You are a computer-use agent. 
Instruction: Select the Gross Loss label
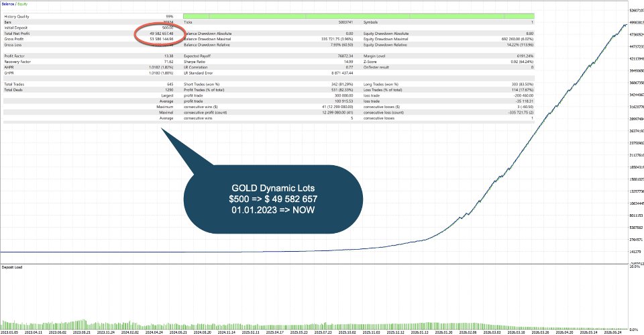pos(13,45)
